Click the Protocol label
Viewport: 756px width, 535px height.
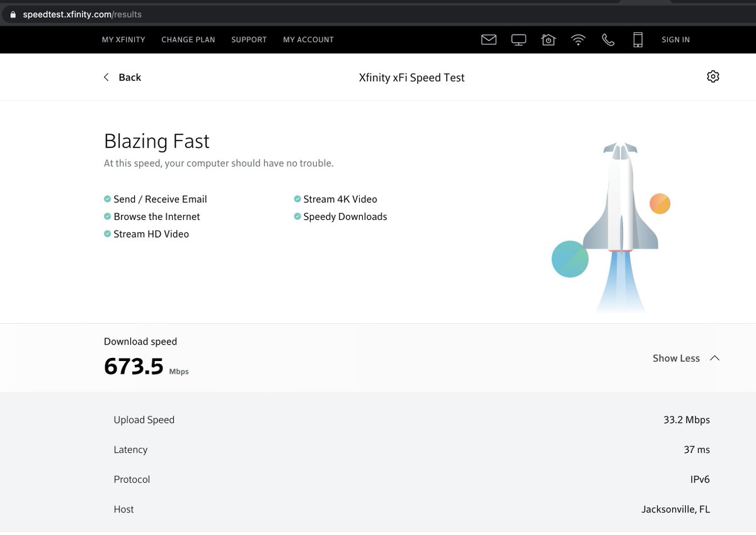[x=132, y=480]
